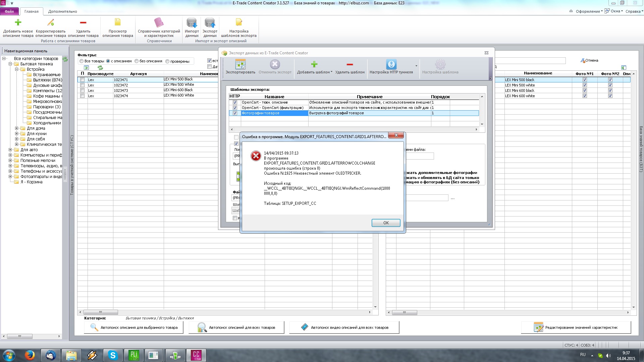Click the Export data database icon

210,22
